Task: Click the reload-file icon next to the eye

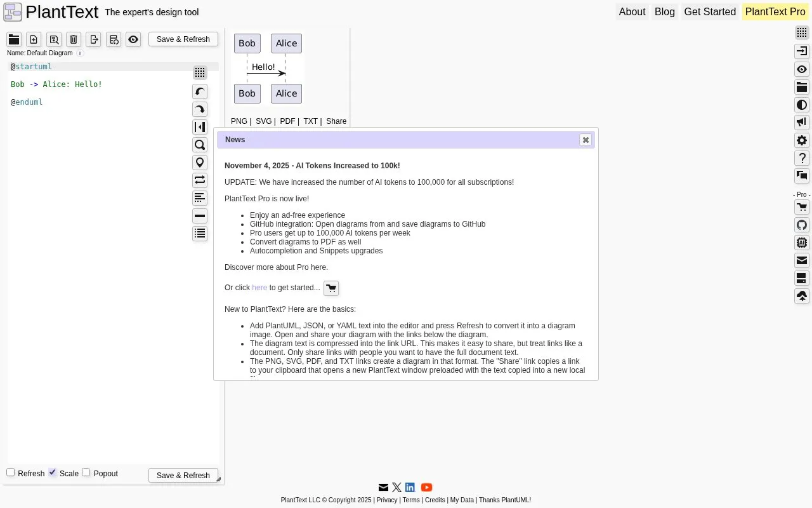Action: pyautogui.click(x=114, y=39)
